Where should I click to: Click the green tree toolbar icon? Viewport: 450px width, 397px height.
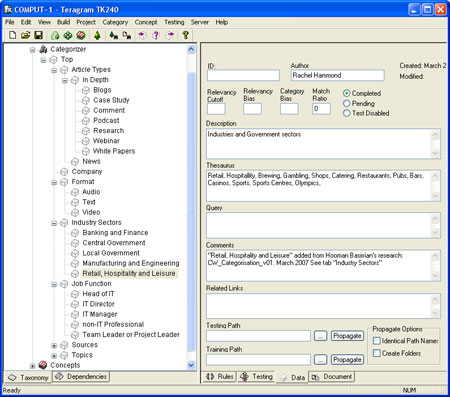click(x=97, y=35)
